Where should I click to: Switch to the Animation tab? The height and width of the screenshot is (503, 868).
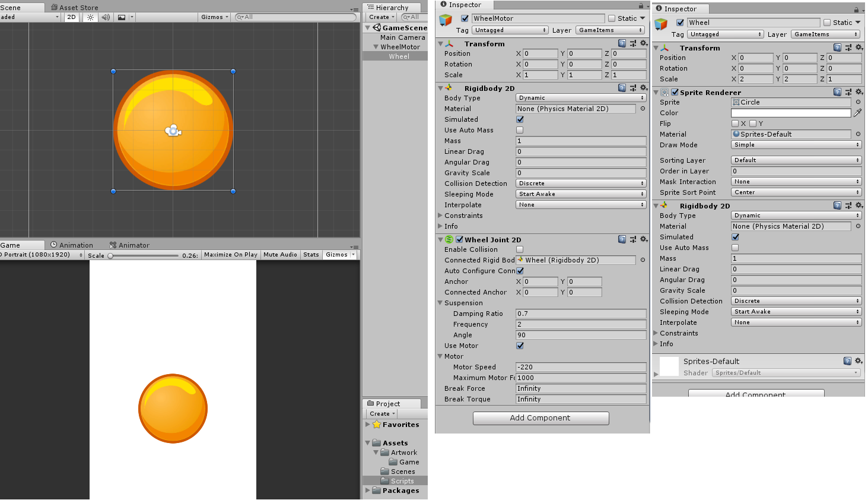point(72,245)
